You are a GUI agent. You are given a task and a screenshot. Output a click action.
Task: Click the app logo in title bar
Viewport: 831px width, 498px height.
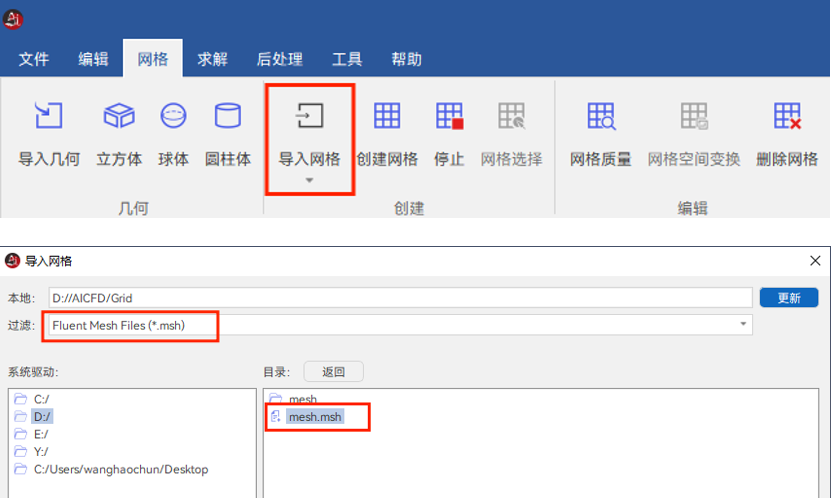tap(13, 20)
